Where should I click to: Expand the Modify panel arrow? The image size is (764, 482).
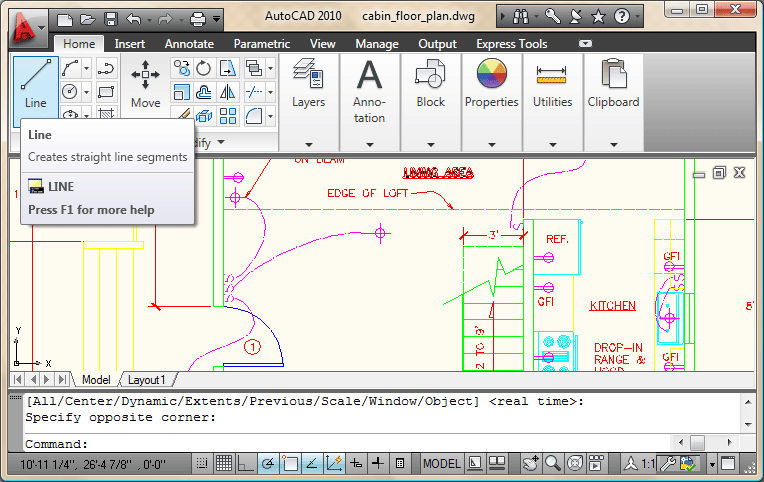(x=221, y=142)
